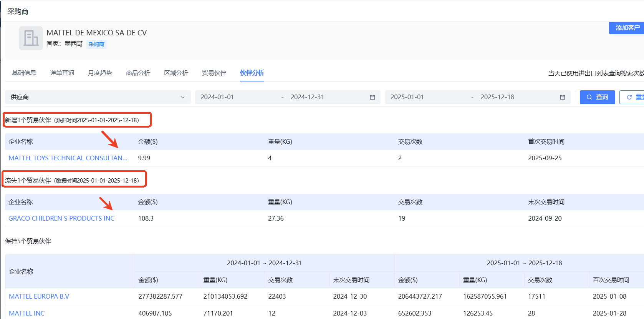Click the weight 210134053.692 cell
Image resolution: width=644 pixels, height=319 pixels.
point(225,296)
